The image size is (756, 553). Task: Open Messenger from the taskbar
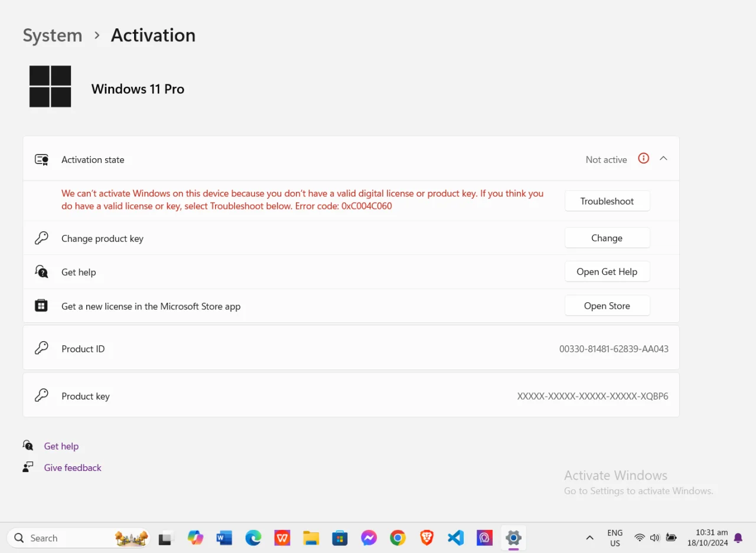[369, 538]
